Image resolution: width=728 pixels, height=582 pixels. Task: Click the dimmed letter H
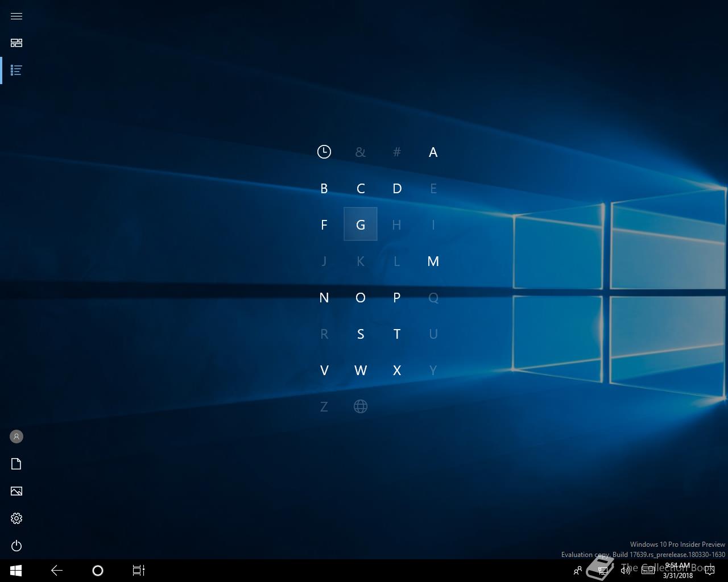397,225
